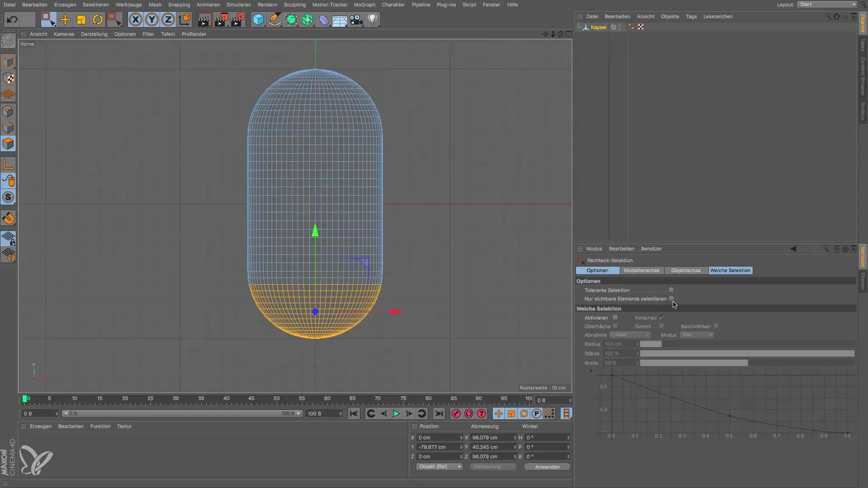Screen dimensions: 868x488
Task: Open the Object Manager Tags menu
Action: pos(691,16)
